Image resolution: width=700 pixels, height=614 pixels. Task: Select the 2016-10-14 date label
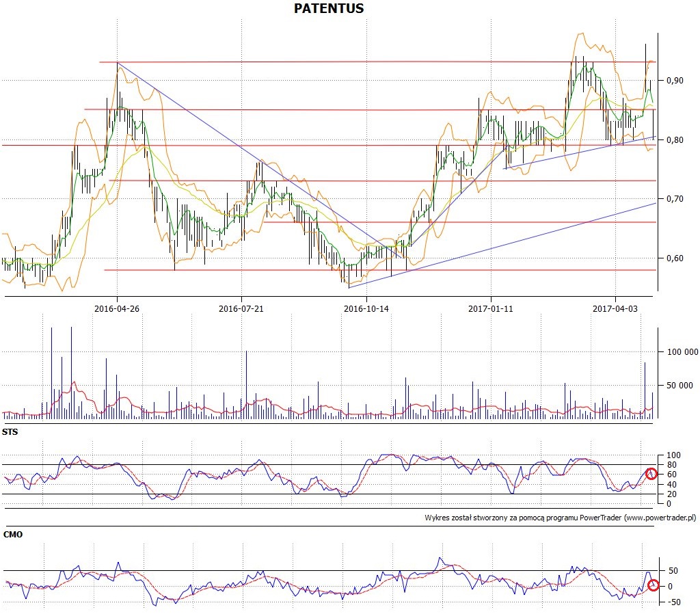pyautogui.click(x=366, y=308)
